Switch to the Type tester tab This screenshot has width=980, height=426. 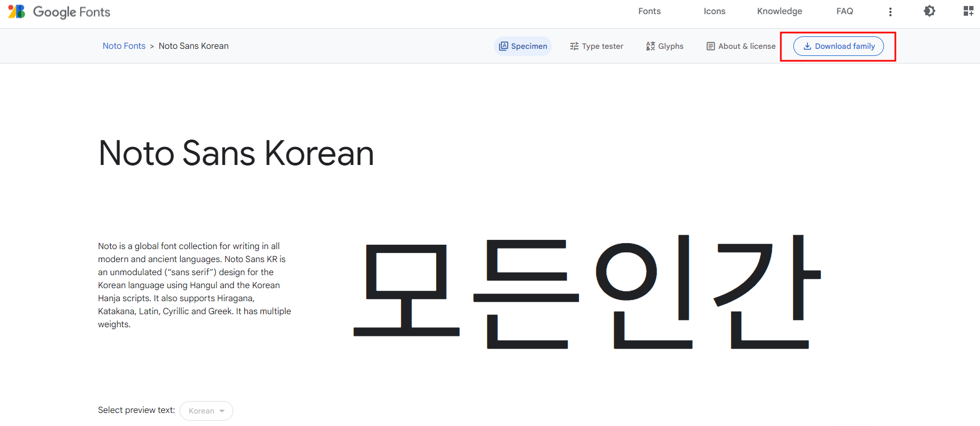pos(596,46)
